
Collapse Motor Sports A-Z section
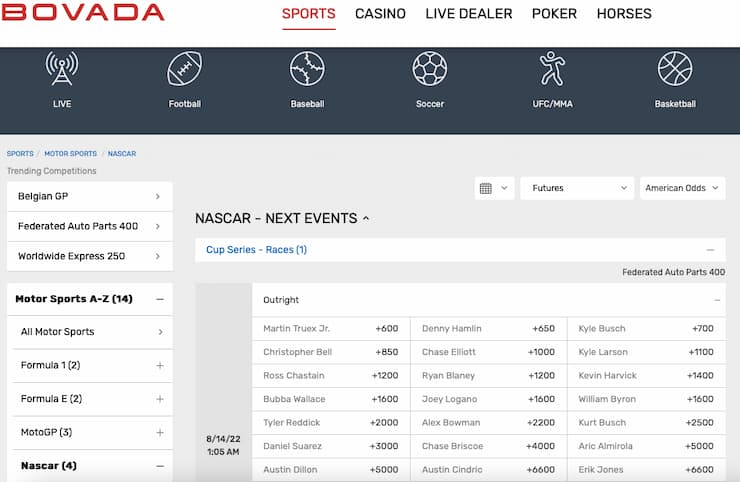pos(160,299)
